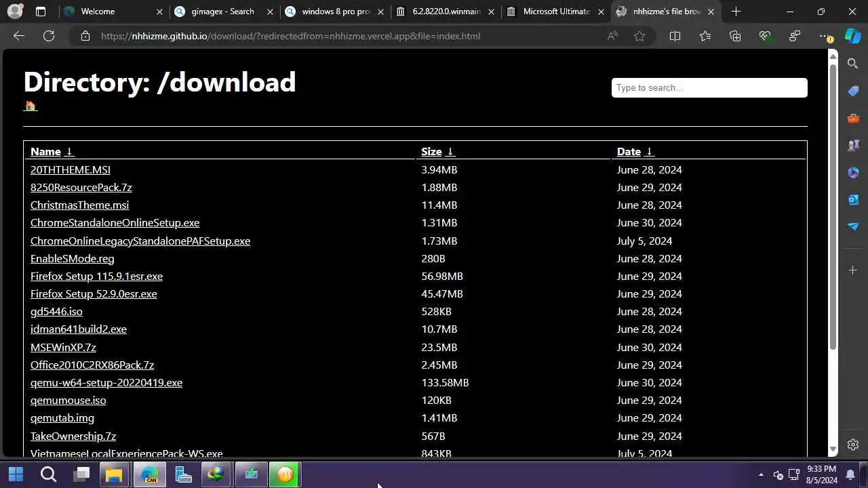The image size is (868, 488).
Task: Click the home emoji icon under Directory heading
Action: (30, 106)
